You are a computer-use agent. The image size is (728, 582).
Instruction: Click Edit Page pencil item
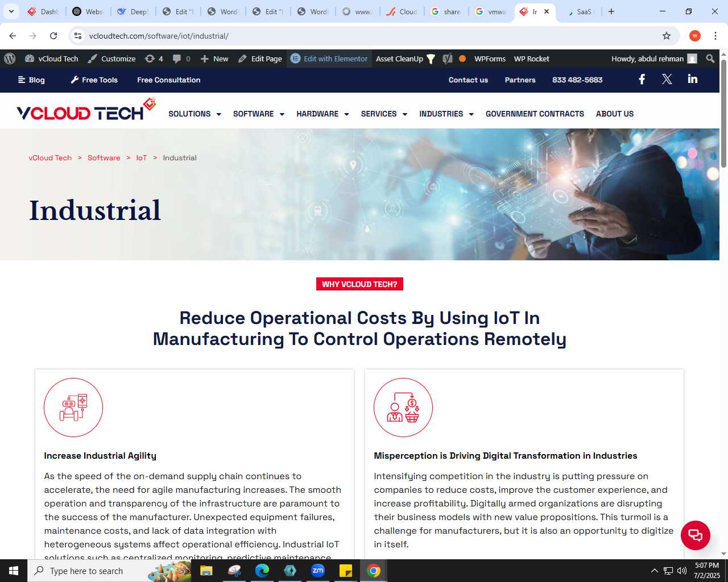tap(260, 59)
